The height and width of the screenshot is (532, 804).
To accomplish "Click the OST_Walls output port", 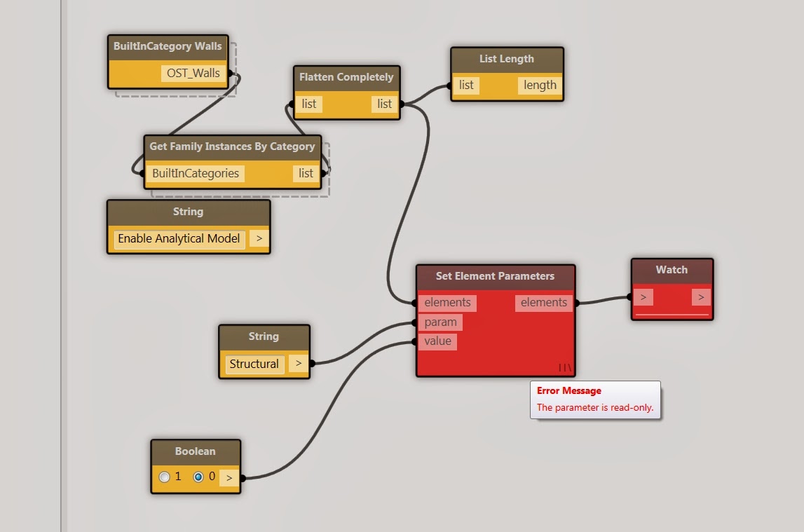I will pos(193,74).
